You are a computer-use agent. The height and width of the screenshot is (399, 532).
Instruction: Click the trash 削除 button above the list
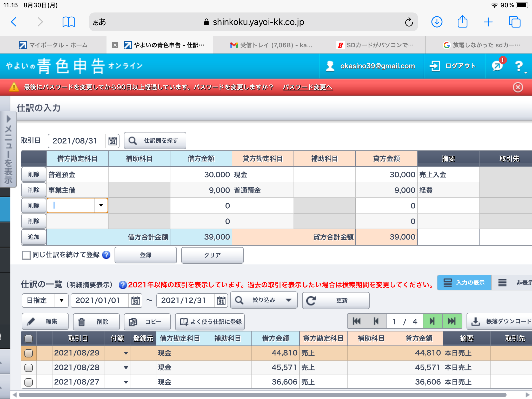[x=96, y=322]
